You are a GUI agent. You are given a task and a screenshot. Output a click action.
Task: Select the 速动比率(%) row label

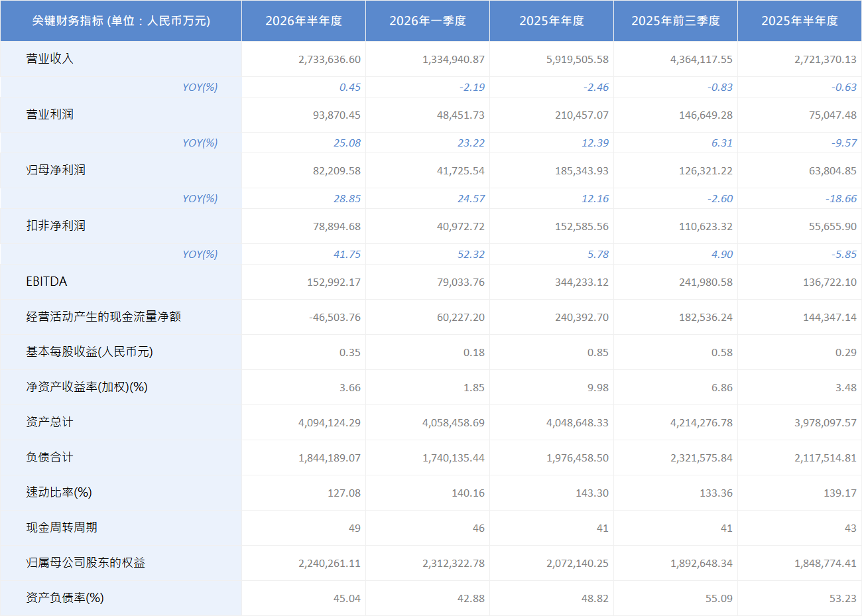59,493
